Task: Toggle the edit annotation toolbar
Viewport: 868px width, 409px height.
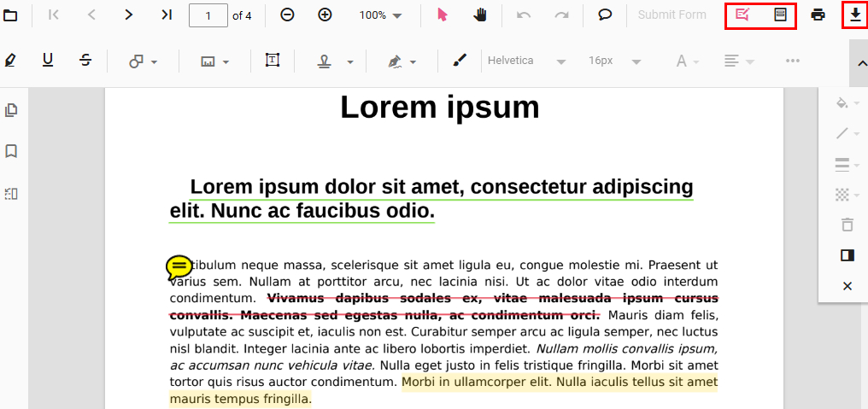Action: 742,15
